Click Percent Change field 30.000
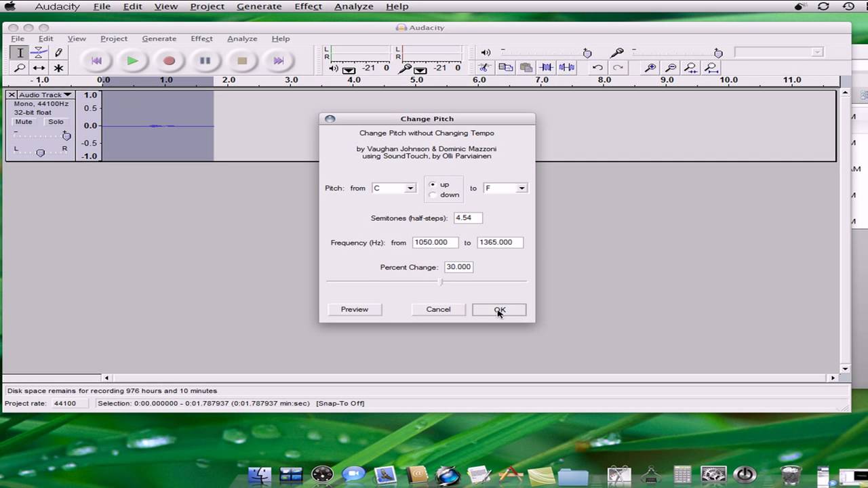 click(458, 266)
